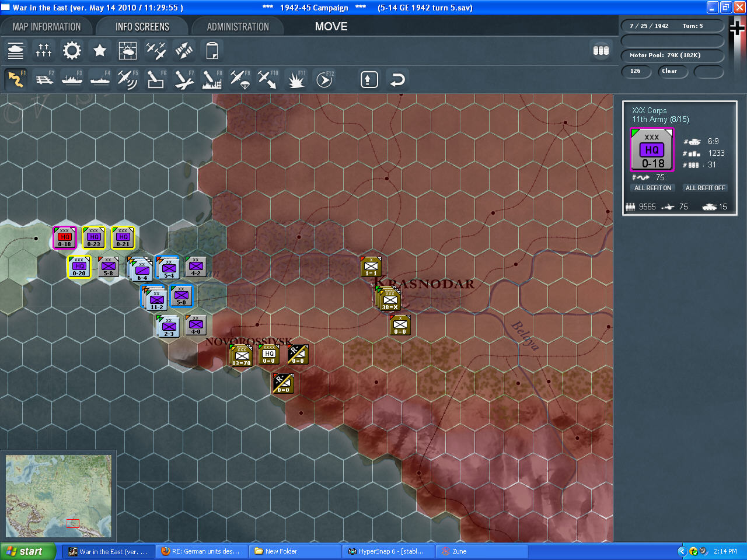Select the Soviet 1=1 counter near Krasnodar

coord(371,267)
